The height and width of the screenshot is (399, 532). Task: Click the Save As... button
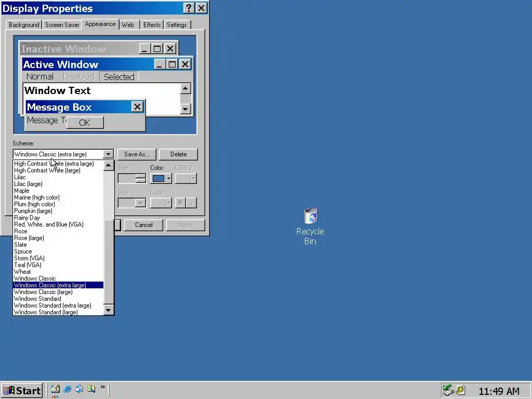click(x=137, y=154)
